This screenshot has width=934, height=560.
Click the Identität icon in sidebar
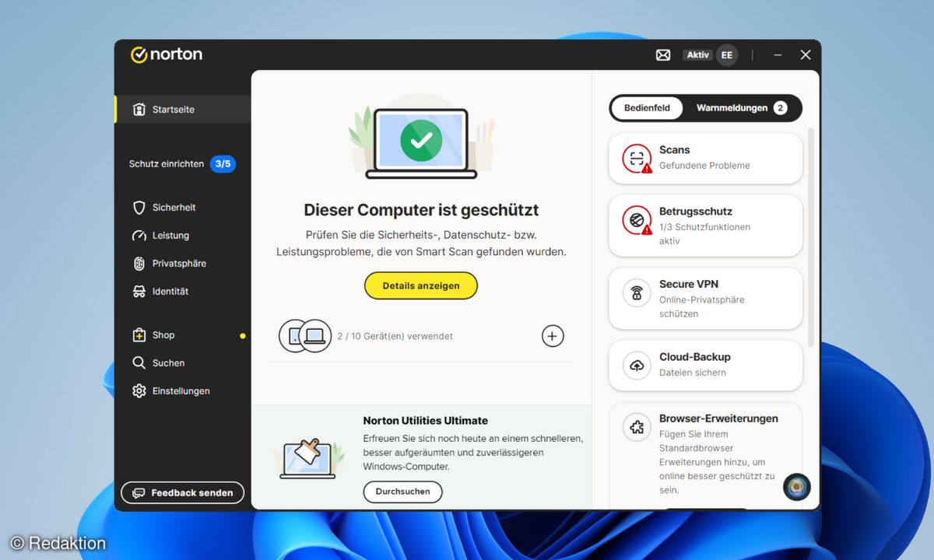coord(139,291)
